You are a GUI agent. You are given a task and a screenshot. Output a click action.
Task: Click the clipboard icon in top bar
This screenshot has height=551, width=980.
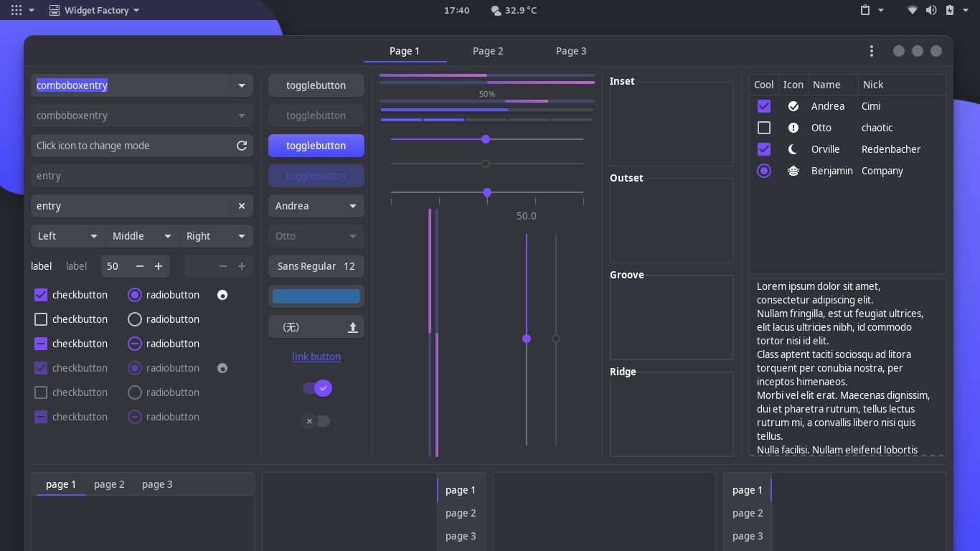pos(865,10)
